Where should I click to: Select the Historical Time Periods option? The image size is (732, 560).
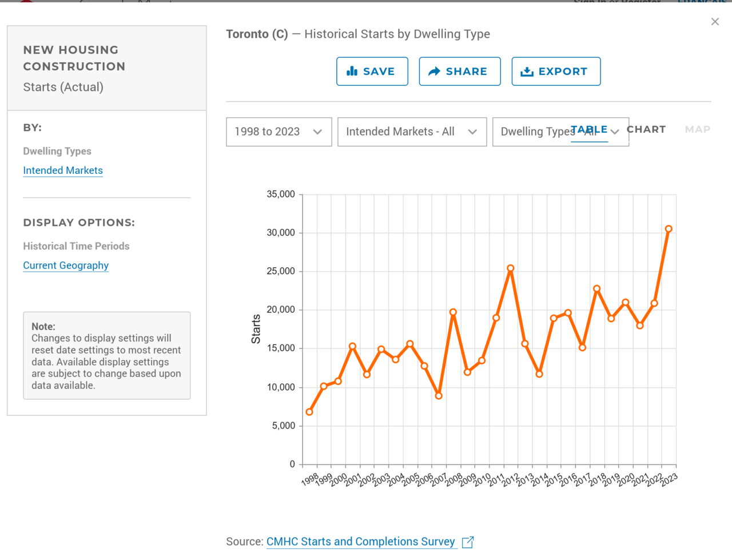[x=76, y=246]
